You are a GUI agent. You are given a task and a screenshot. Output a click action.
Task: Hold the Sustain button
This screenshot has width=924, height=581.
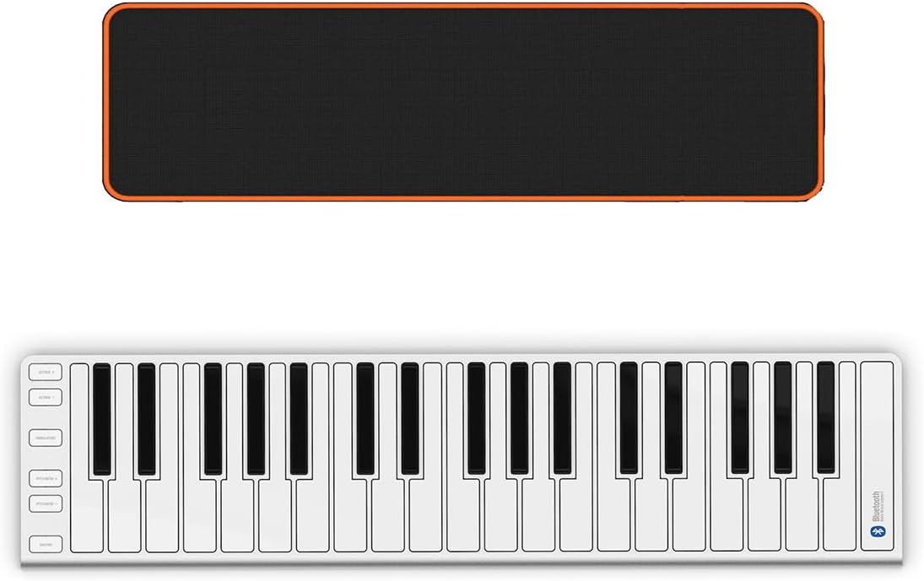(x=46, y=545)
